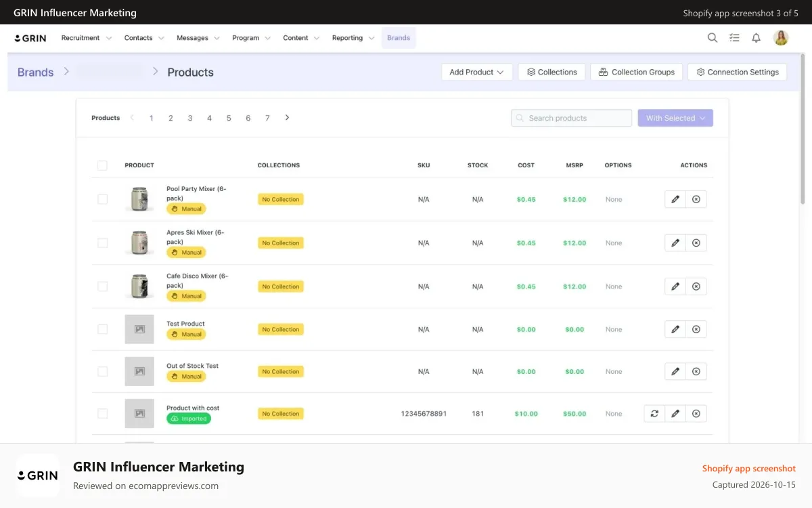Go to products page 6
812x508 pixels.
[248, 118]
